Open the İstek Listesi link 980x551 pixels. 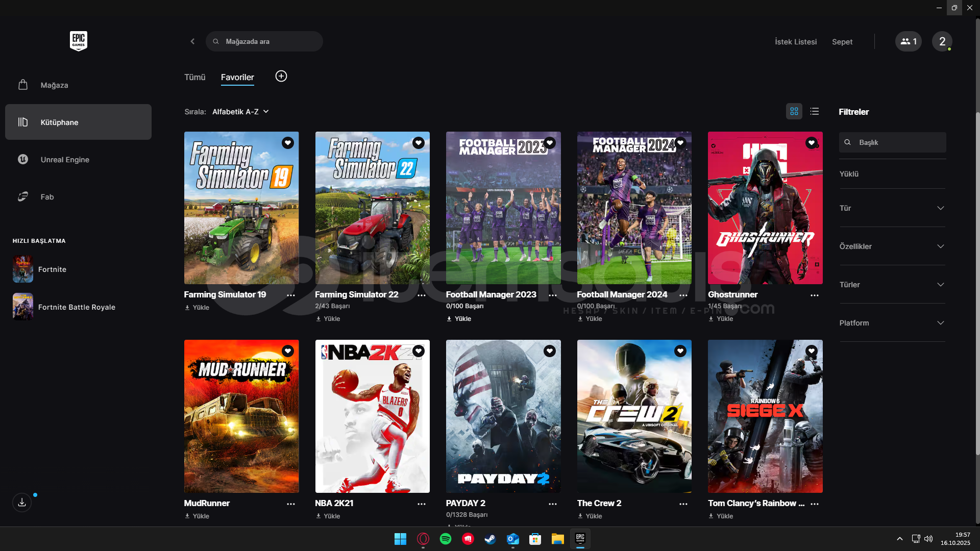tap(795, 42)
